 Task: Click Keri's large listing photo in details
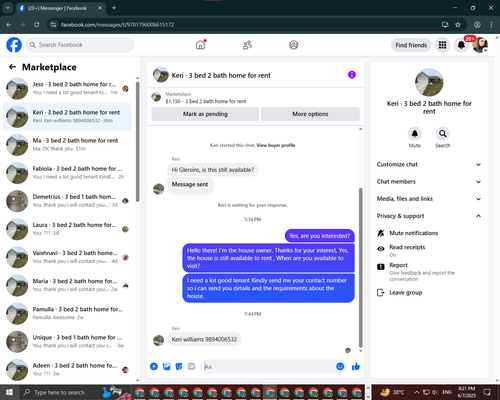(x=429, y=82)
